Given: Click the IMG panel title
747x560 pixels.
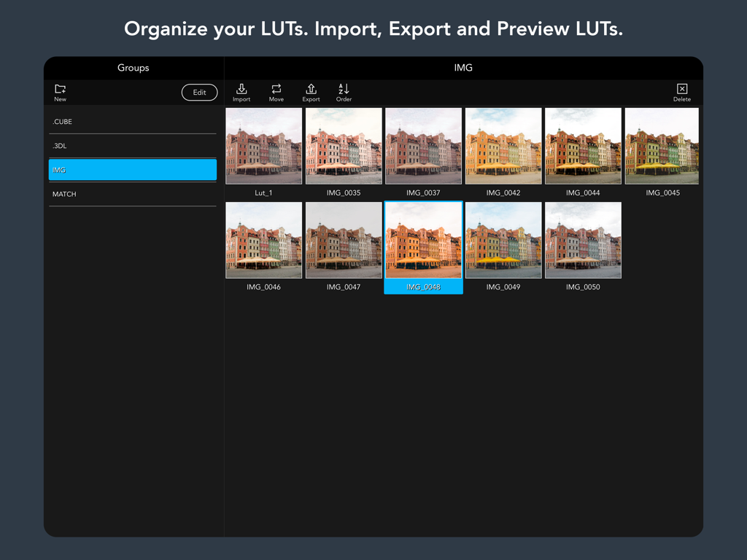Looking at the screenshot, I should [463, 68].
